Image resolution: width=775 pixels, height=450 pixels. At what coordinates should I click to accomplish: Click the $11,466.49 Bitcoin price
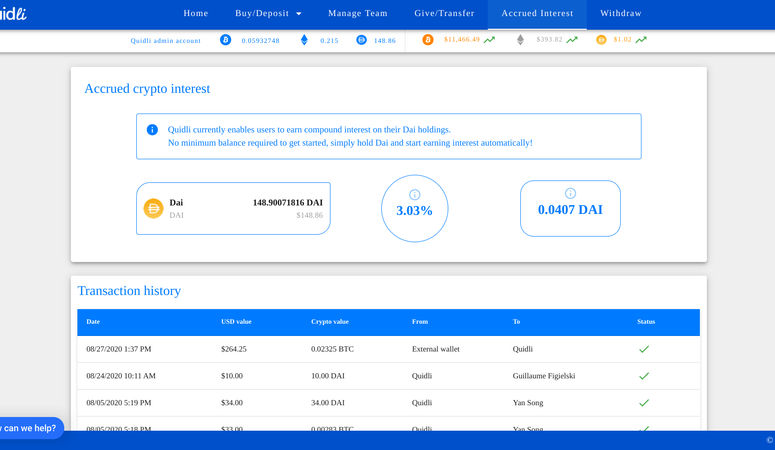click(462, 39)
